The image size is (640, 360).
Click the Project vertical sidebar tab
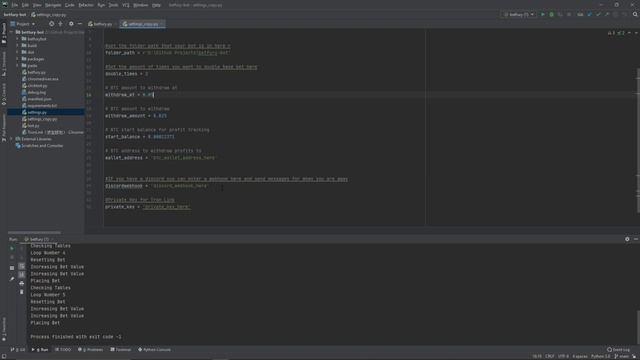(x=4, y=33)
